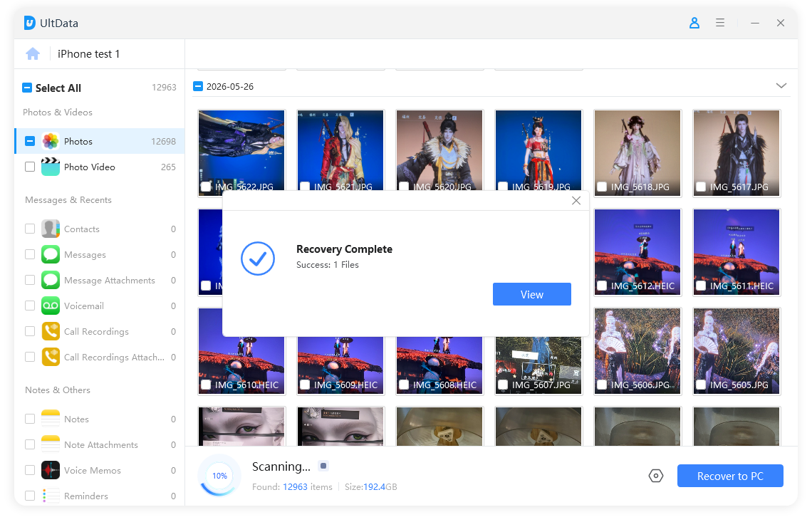Viewport: 812px width, 527px height.
Task: Check the IMG_5612.HEIC checkbox
Action: point(602,286)
